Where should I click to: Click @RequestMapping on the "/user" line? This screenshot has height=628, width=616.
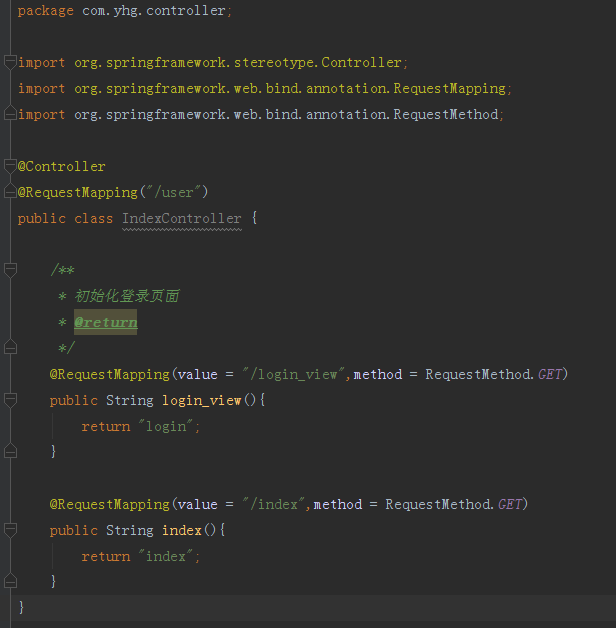point(78,193)
